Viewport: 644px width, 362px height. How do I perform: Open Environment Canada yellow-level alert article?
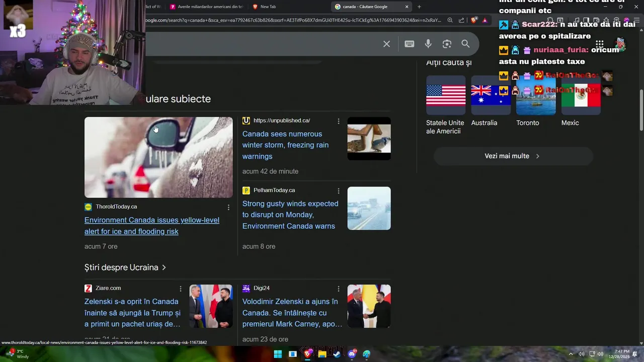point(152,226)
